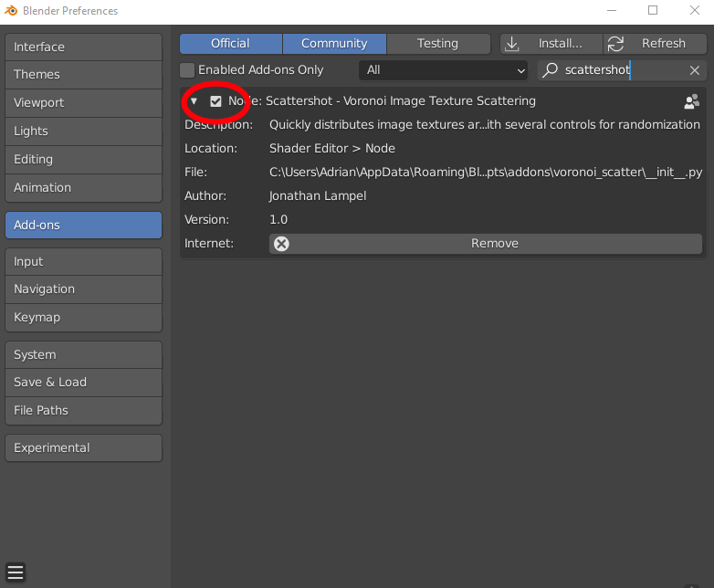The width and height of the screenshot is (714, 588).
Task: Open the hamburger menu at bottom left
Action: [x=16, y=572]
